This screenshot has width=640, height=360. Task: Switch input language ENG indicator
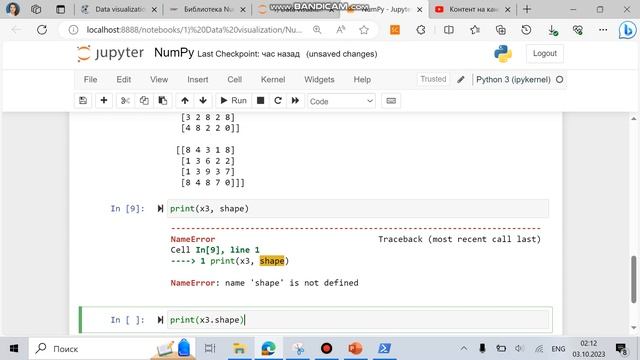coord(558,349)
